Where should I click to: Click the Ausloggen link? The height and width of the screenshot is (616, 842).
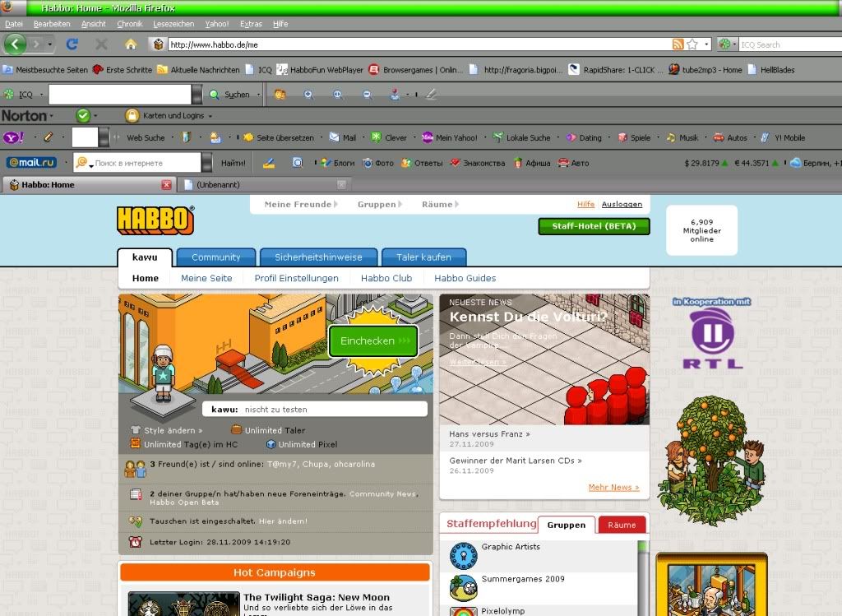pos(622,204)
